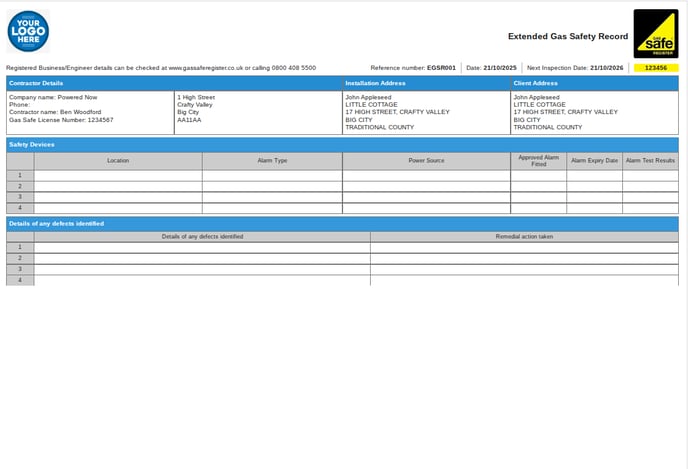Viewport: 688px width, 469px height.
Task: Click the Alarm Test Results cell in row 4
Action: pos(650,208)
